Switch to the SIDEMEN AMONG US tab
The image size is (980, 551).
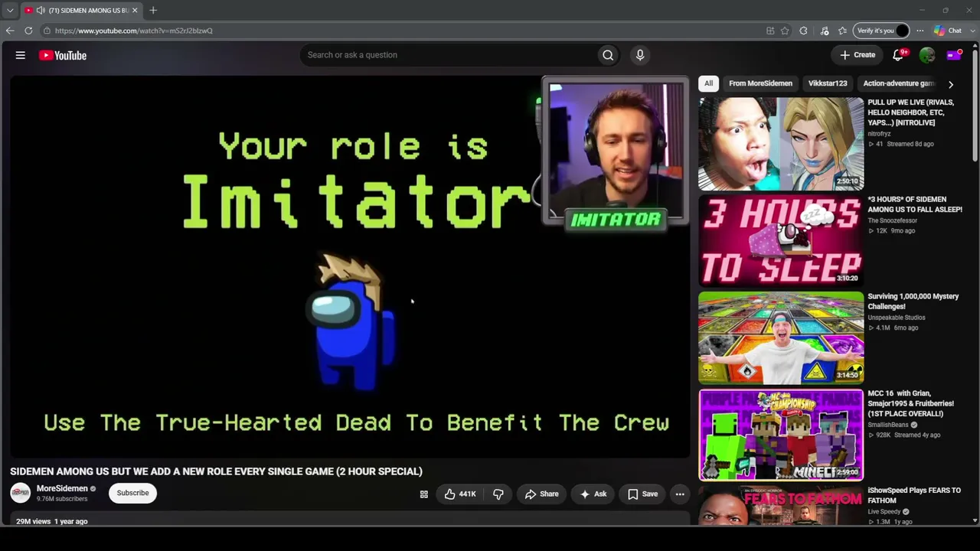tap(81, 11)
